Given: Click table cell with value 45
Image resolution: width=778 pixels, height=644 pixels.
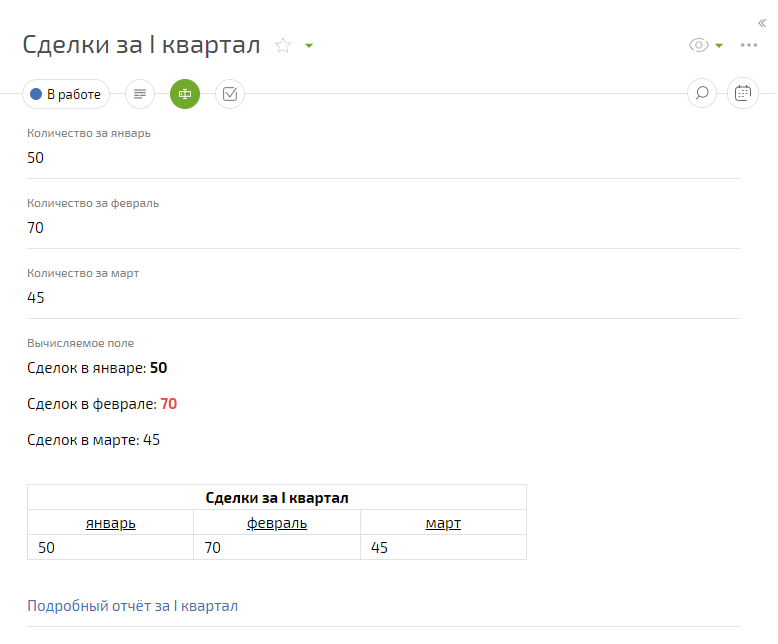Looking at the screenshot, I should (444, 548).
